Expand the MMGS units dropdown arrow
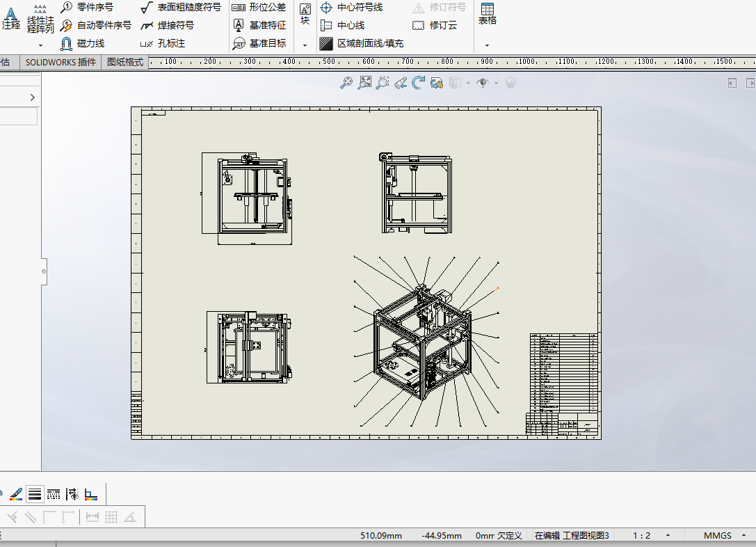Image resolution: width=756 pixels, height=547 pixels. (743, 535)
